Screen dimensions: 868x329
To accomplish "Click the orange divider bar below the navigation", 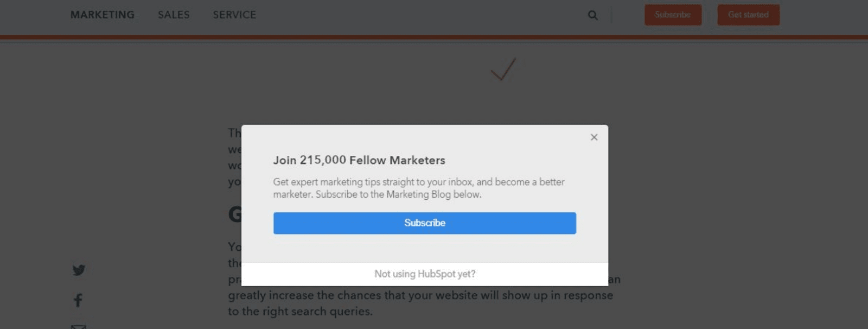I will coord(434,37).
